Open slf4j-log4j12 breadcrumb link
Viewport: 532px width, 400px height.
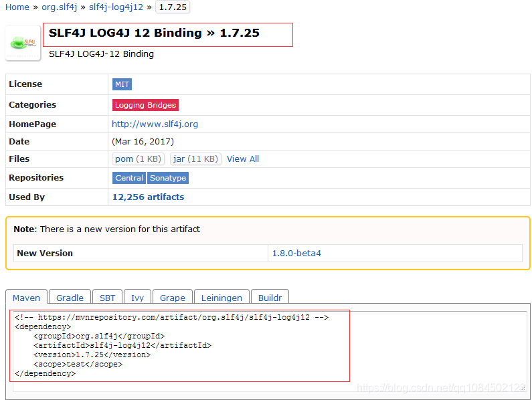click(116, 7)
